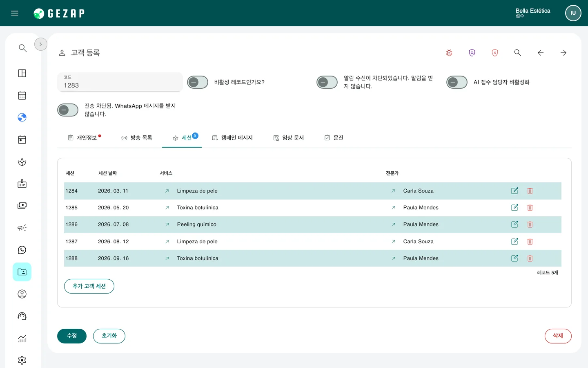This screenshot has height=368, width=588.
Task: Click the 코드 input field
Action: point(120,82)
